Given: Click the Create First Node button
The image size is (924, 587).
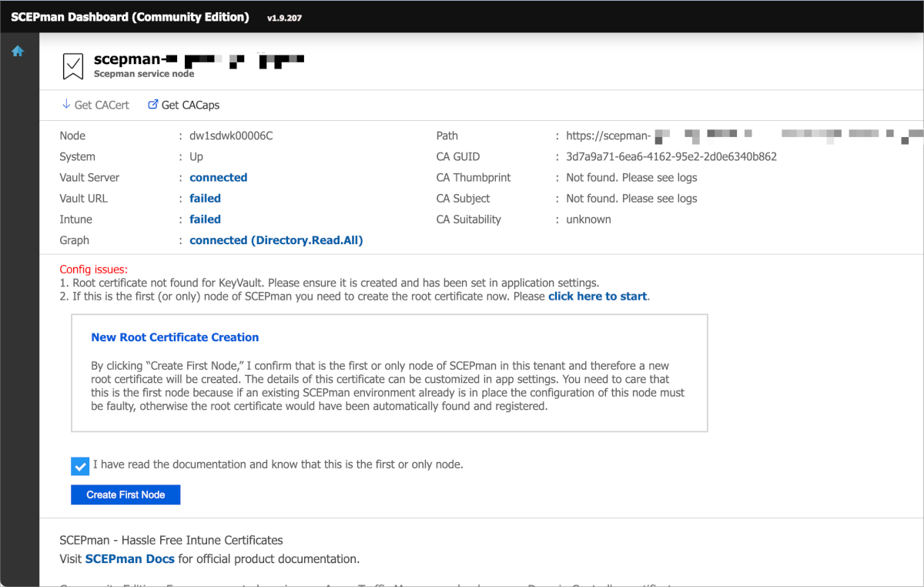Looking at the screenshot, I should click(126, 495).
